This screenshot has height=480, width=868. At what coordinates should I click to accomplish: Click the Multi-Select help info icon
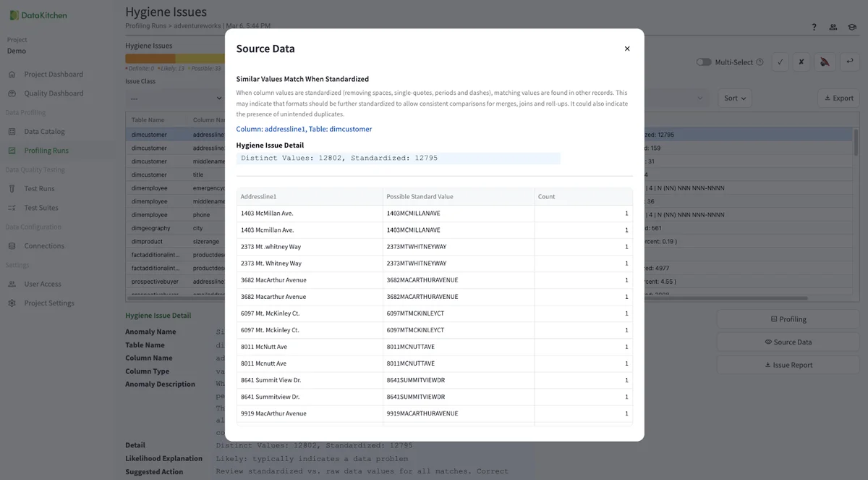759,62
